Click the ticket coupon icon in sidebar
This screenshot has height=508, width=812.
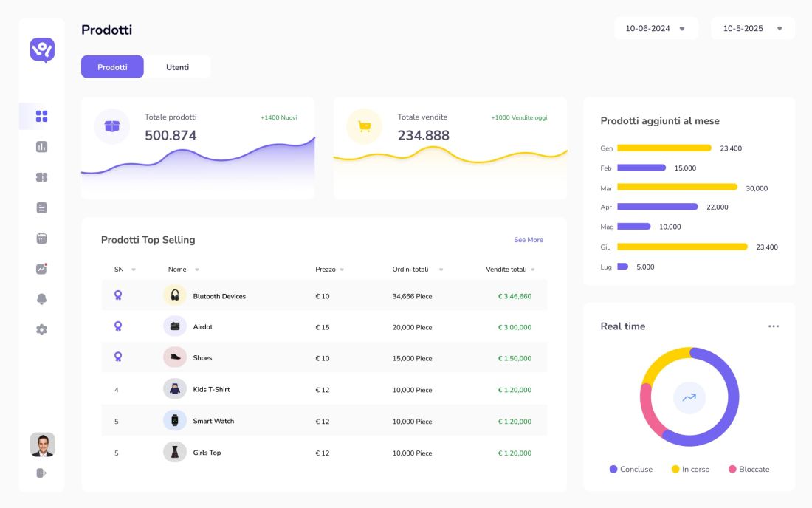[41, 177]
